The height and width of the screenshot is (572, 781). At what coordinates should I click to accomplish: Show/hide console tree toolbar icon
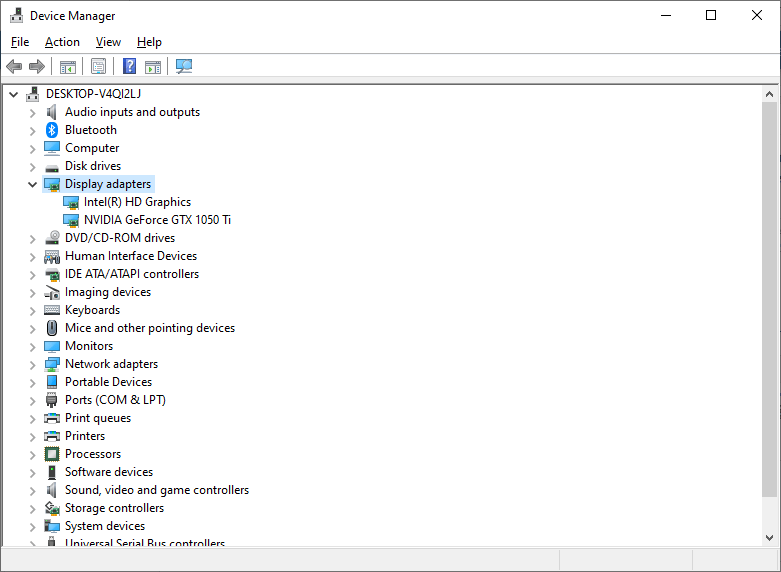[68, 66]
